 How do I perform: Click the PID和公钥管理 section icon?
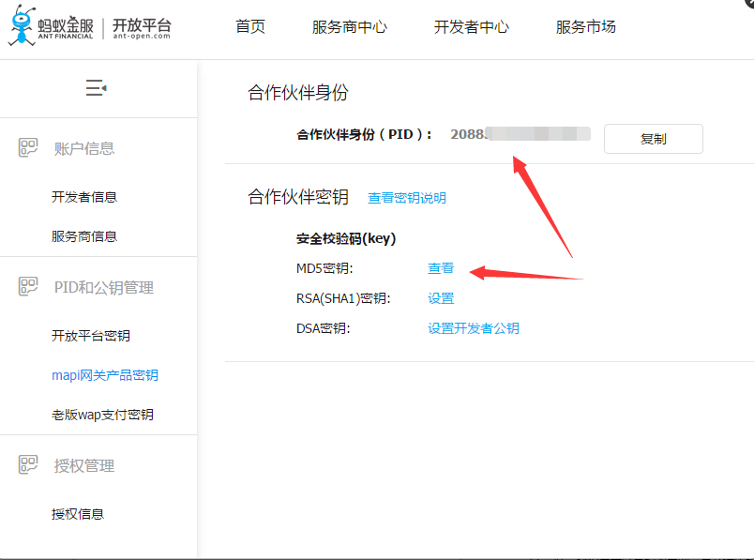(x=28, y=287)
